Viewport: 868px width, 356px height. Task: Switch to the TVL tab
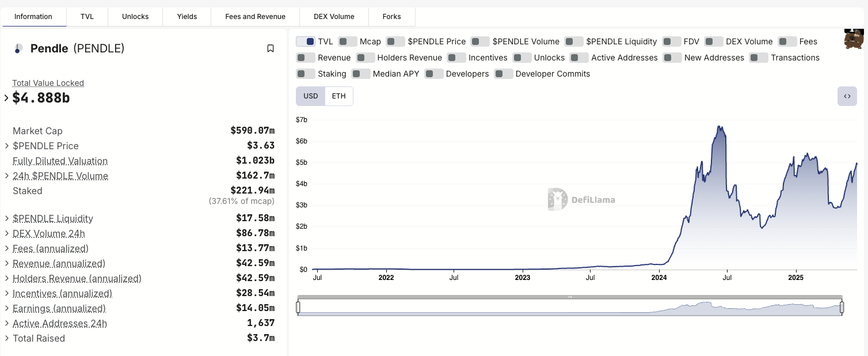[x=87, y=17]
